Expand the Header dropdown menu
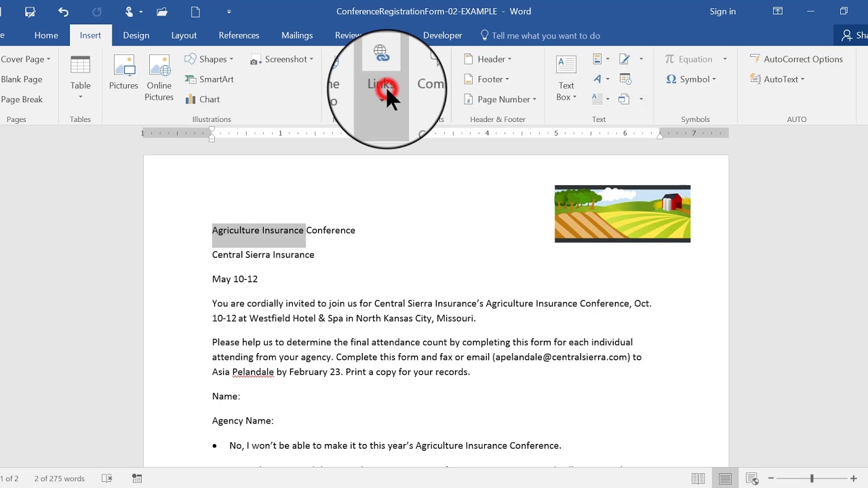868x488 pixels. pos(488,59)
